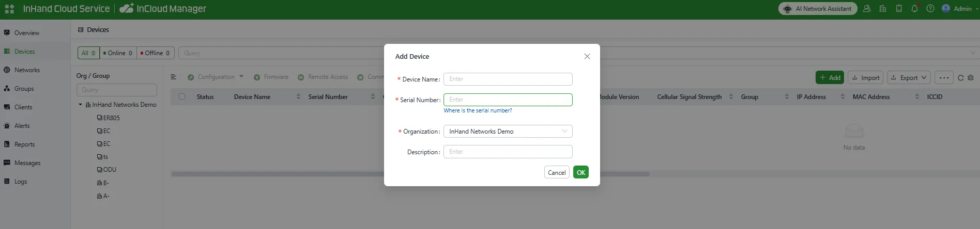Sort by MAC Address column
This screenshot has width=980, height=229.
click(917, 96)
